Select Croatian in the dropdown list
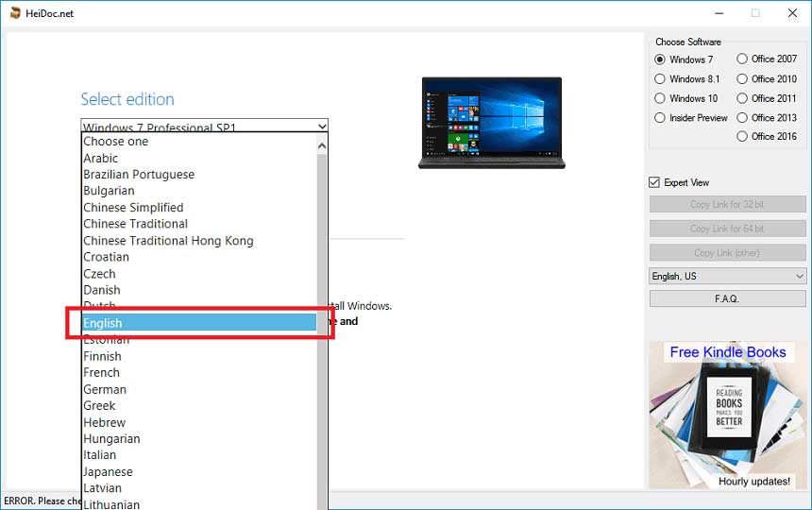 click(x=199, y=257)
